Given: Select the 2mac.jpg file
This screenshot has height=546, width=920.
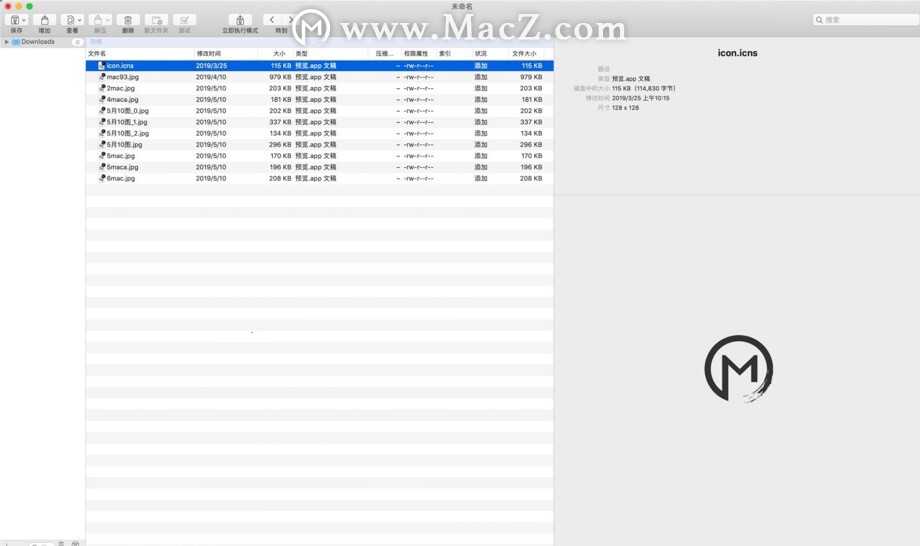Looking at the screenshot, I should tap(120, 88).
